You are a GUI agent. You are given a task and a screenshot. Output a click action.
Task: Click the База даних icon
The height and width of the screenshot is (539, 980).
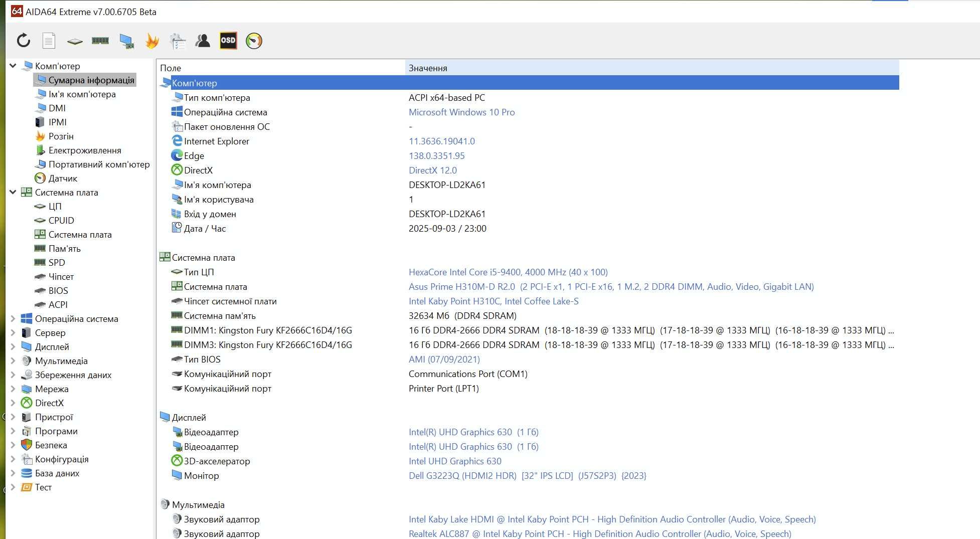(27, 473)
